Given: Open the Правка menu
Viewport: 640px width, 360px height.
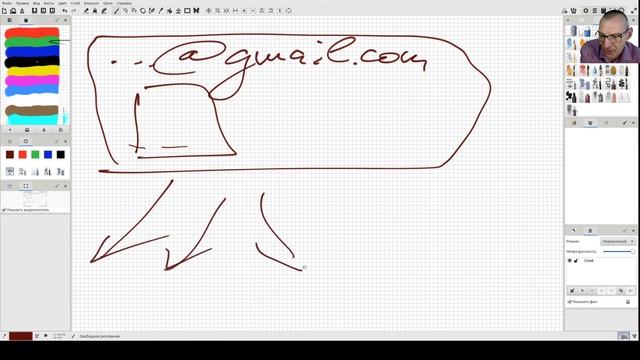Looking at the screenshot, I should 22,3.
